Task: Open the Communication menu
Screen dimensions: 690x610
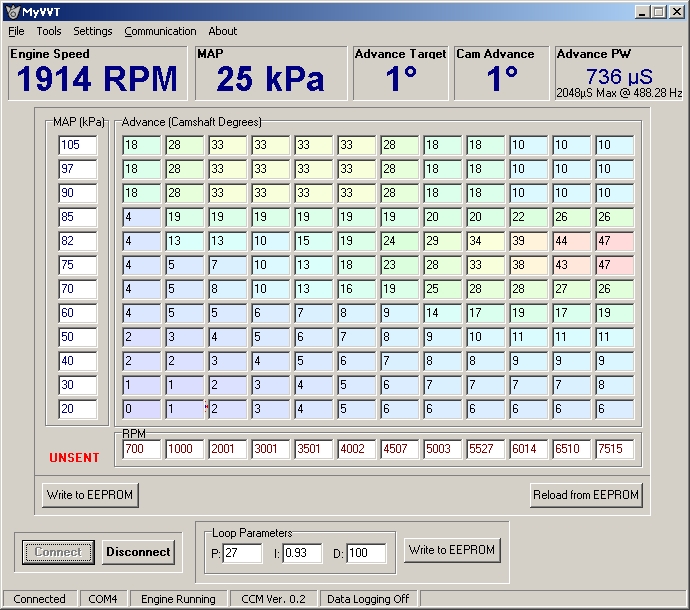Action: click(160, 31)
